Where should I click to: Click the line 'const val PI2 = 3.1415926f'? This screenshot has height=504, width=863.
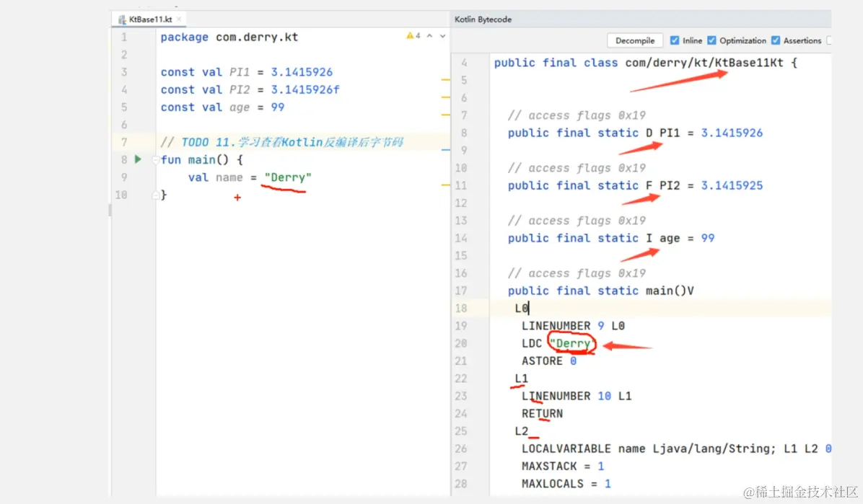coord(250,89)
